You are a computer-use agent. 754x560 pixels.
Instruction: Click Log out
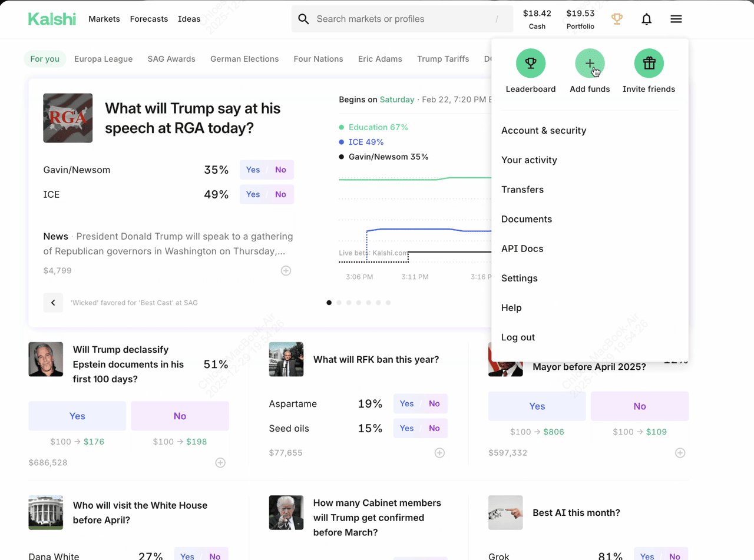pos(518,337)
